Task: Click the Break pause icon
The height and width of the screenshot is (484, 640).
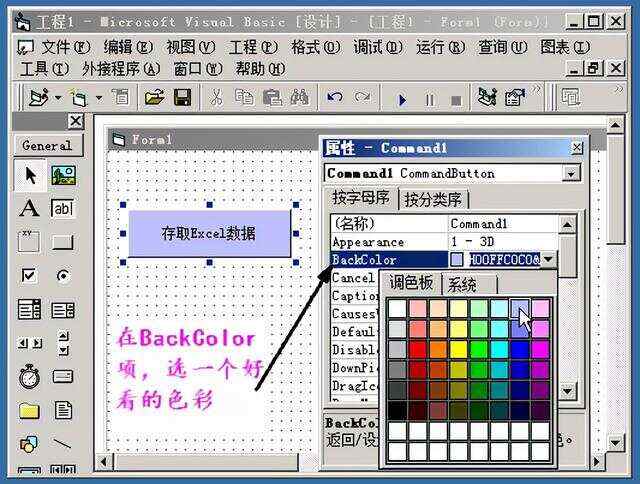Action: click(430, 100)
